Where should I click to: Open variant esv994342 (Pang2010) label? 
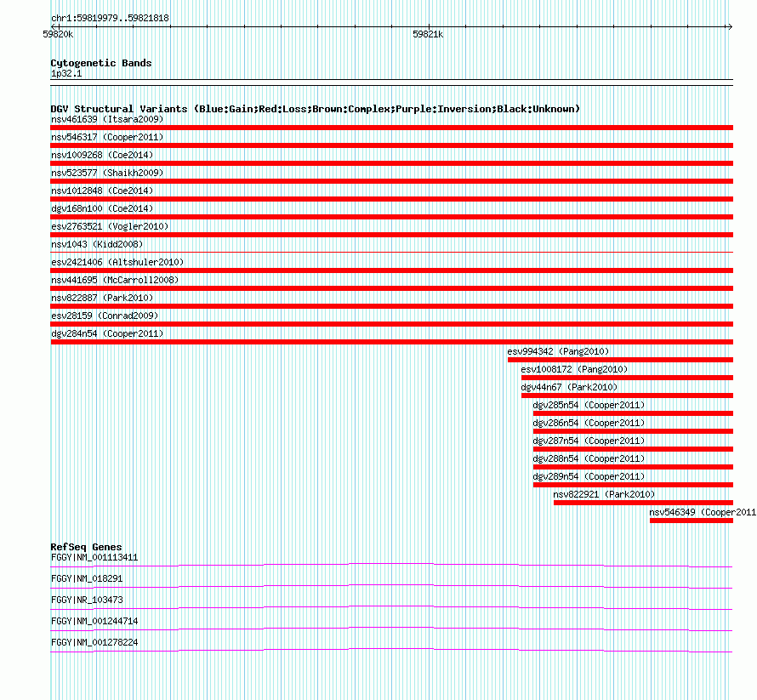point(558,351)
